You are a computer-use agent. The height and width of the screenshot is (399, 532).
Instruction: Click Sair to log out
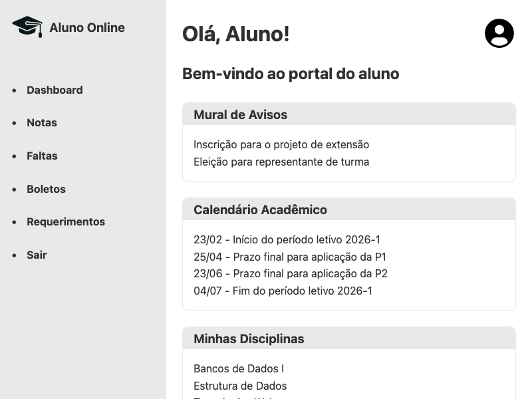click(37, 255)
